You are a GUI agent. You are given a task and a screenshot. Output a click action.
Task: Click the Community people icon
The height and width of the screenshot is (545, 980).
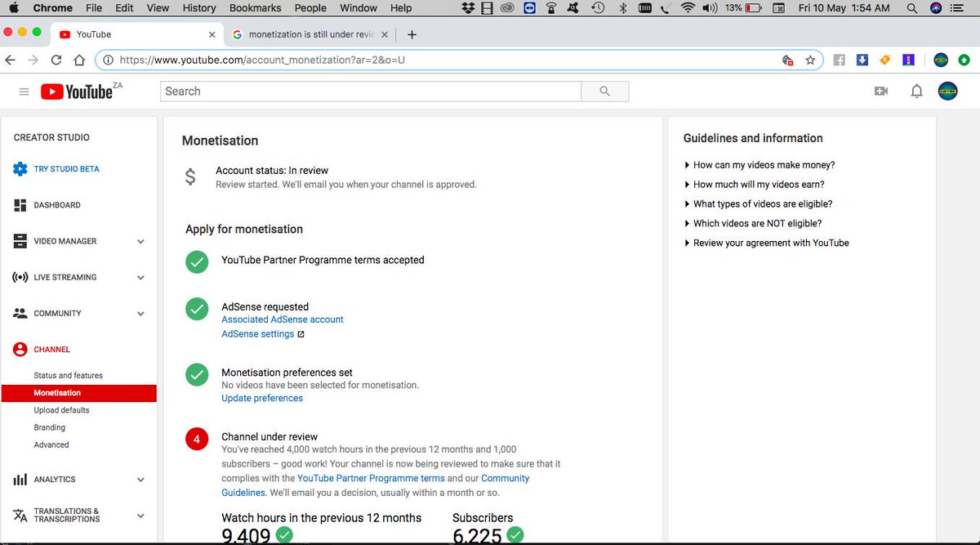click(20, 313)
